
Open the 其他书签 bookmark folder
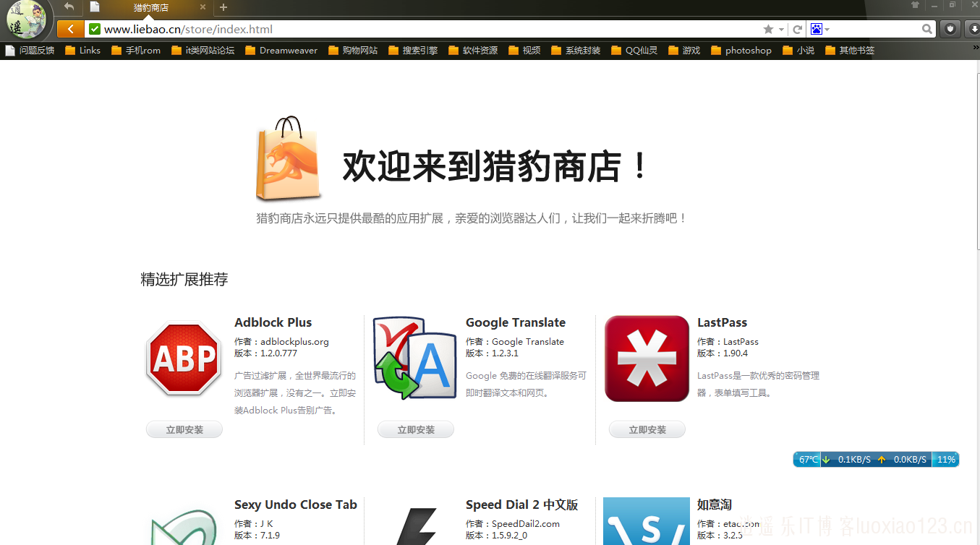click(x=850, y=51)
